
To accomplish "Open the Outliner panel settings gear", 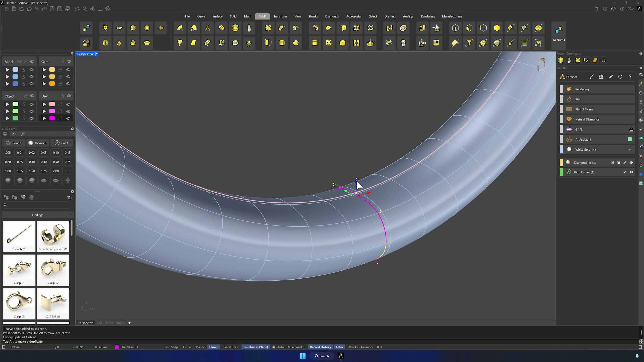I will pyautogui.click(x=641, y=68).
